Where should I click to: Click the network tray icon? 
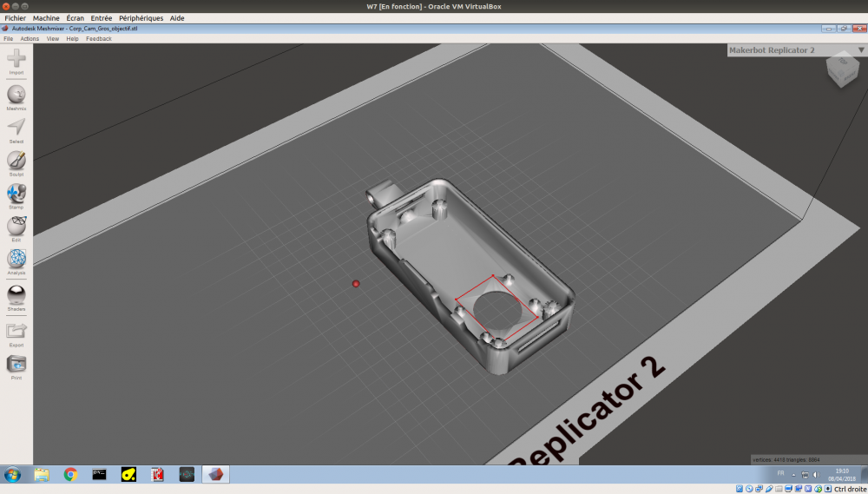point(805,475)
